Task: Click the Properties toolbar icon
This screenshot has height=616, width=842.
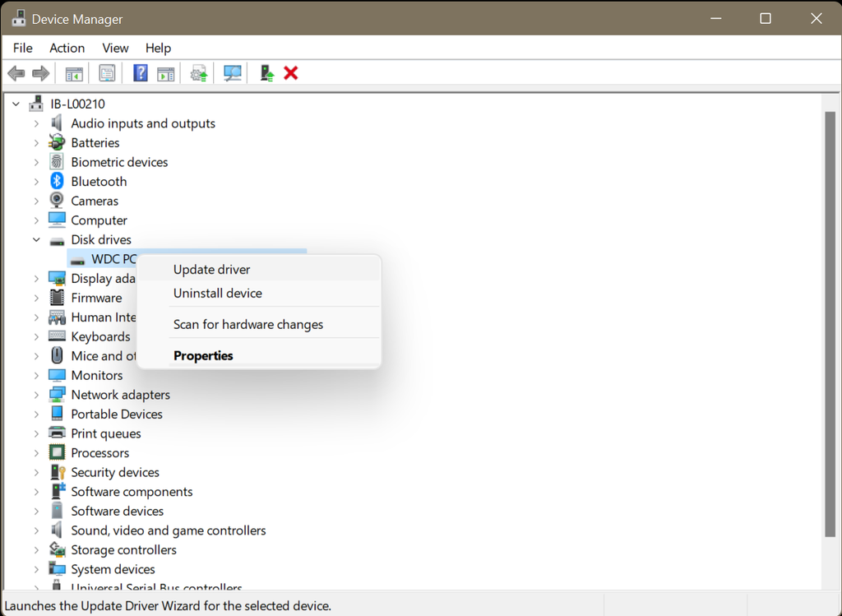Action: (x=108, y=73)
